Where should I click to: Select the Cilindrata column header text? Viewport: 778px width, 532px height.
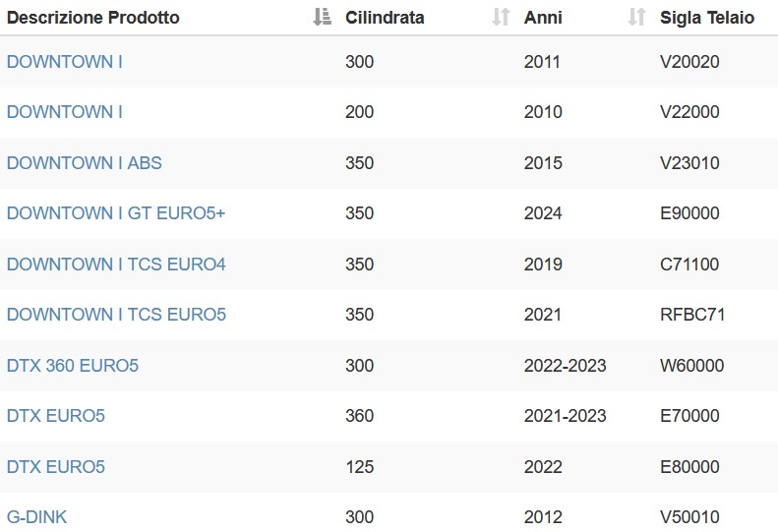coord(385,18)
